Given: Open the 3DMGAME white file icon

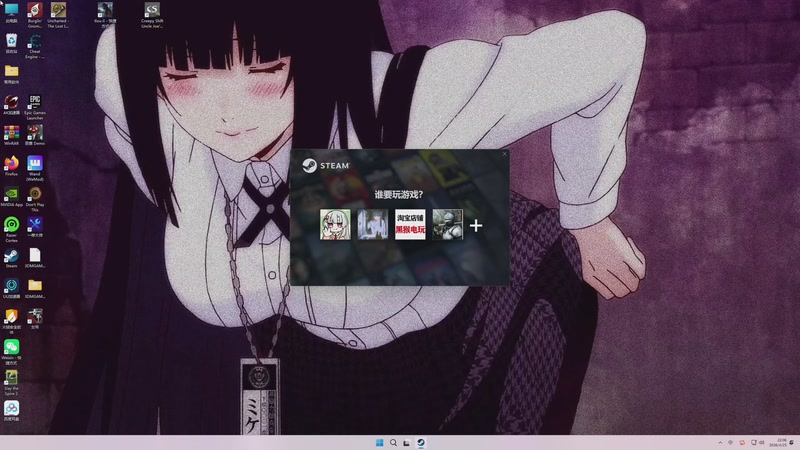Looking at the screenshot, I should click(35, 258).
